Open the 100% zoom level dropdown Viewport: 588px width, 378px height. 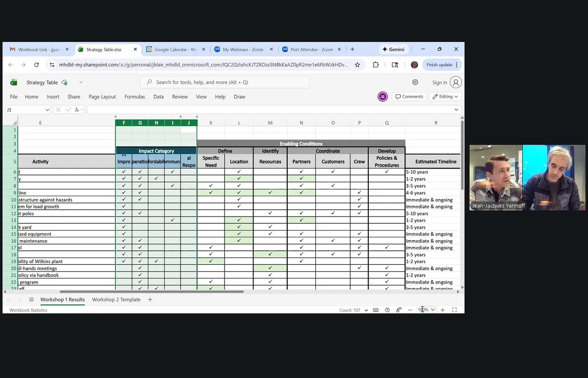pyautogui.click(x=433, y=310)
